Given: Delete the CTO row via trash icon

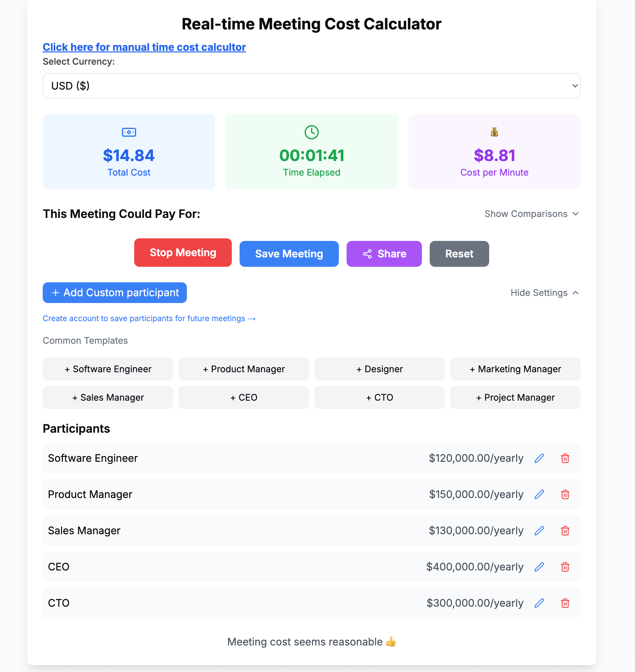Looking at the screenshot, I should pyautogui.click(x=565, y=603).
